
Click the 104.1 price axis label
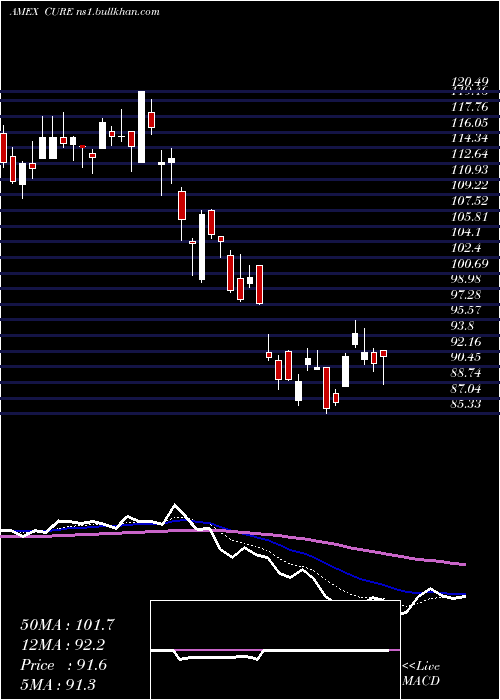pyautogui.click(x=466, y=232)
